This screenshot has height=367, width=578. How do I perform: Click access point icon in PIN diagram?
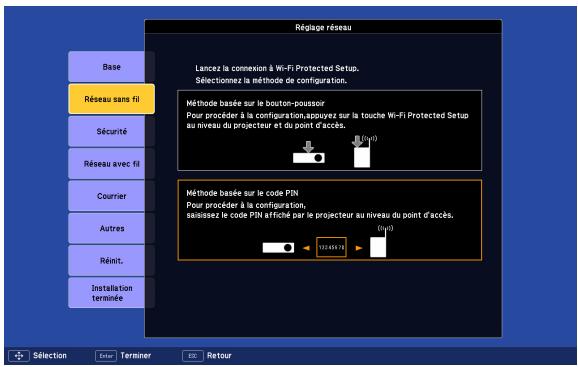pos(378,247)
